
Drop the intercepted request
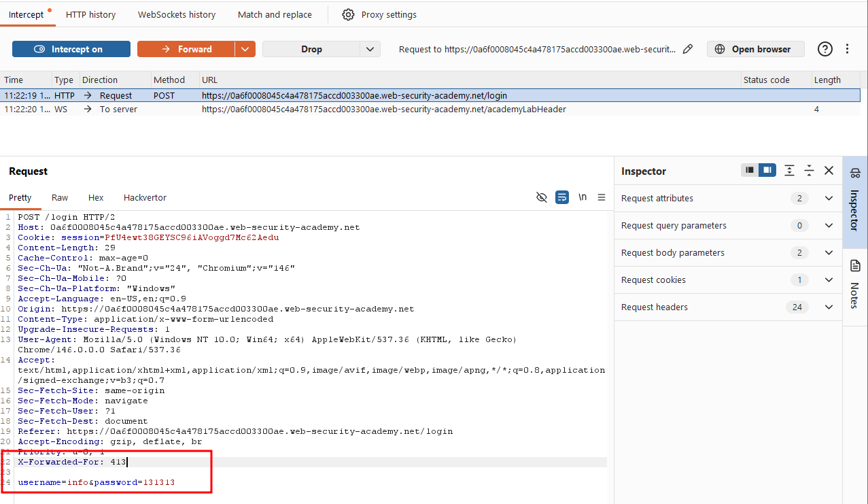point(311,49)
